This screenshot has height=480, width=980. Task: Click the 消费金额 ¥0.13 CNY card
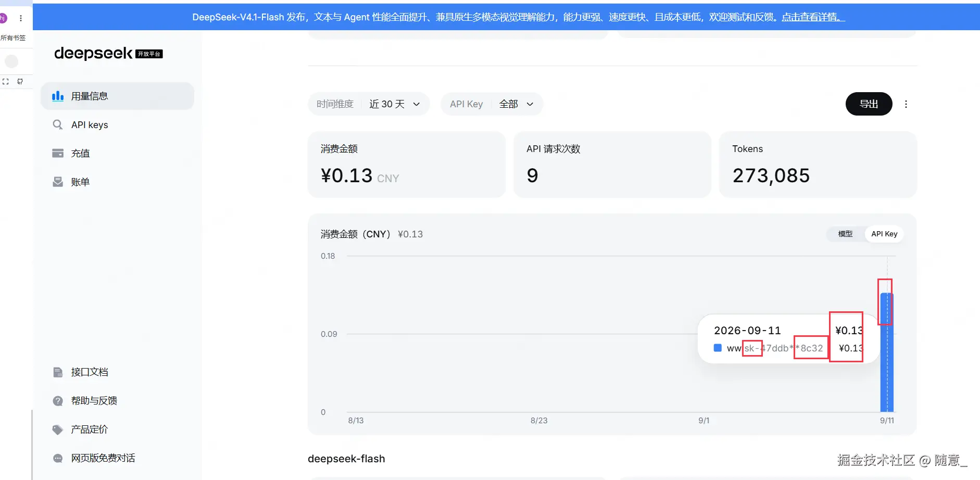click(x=407, y=165)
